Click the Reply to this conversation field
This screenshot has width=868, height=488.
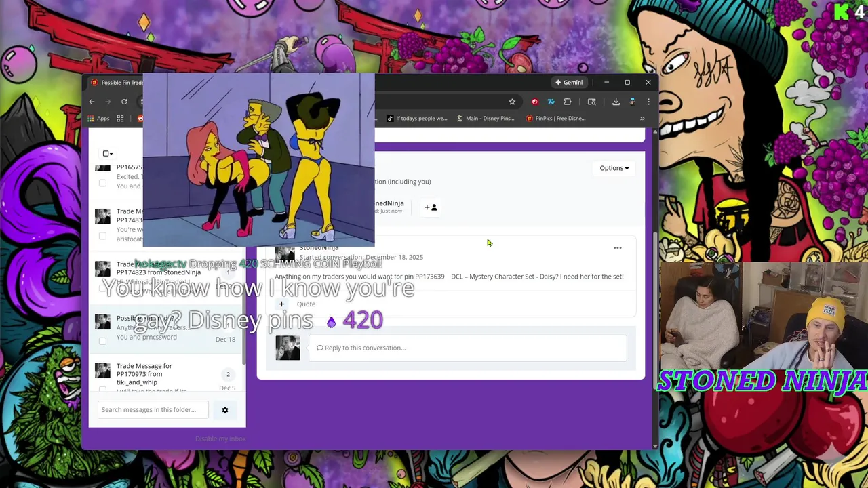click(x=467, y=348)
